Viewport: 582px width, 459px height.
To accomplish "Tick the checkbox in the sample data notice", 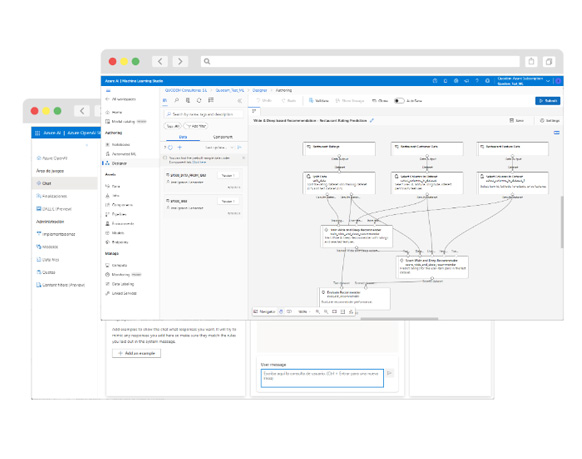I will pyautogui.click(x=165, y=158).
